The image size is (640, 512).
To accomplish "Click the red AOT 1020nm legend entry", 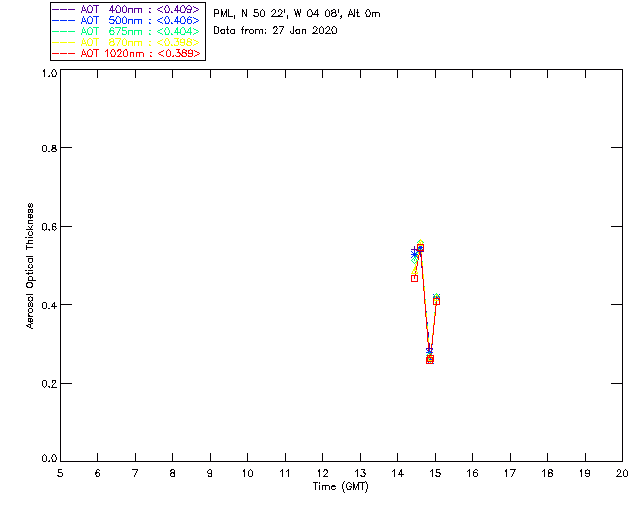I will 127,53.
